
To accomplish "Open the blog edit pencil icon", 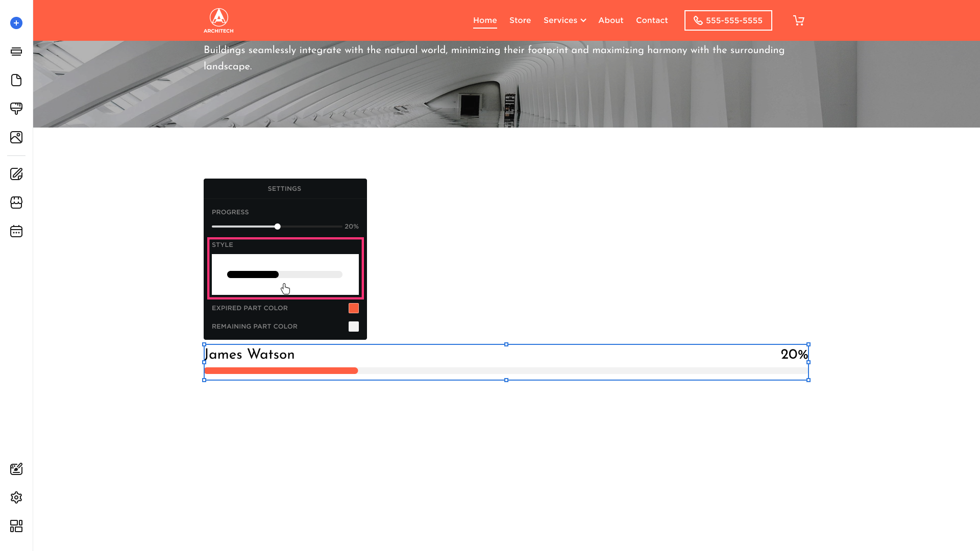I will coord(16,174).
